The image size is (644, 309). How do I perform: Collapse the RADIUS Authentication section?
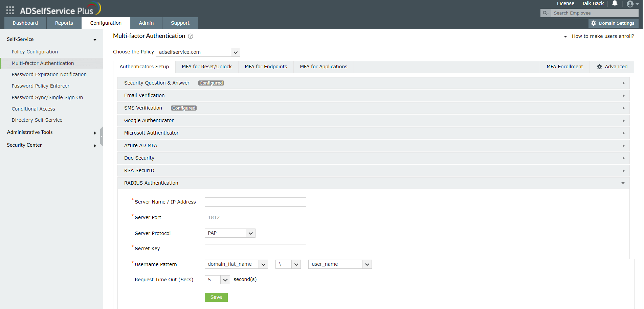click(x=374, y=183)
